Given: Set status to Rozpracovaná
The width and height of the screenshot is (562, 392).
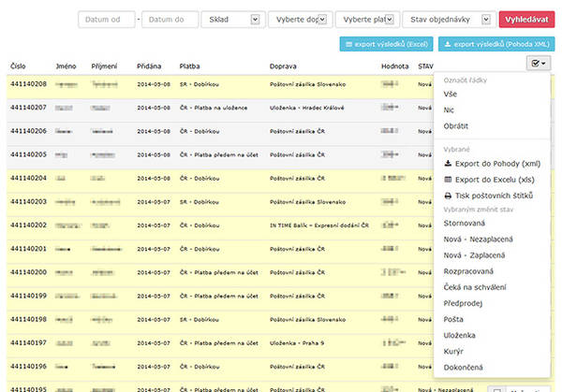Looking at the screenshot, I should click(468, 271).
